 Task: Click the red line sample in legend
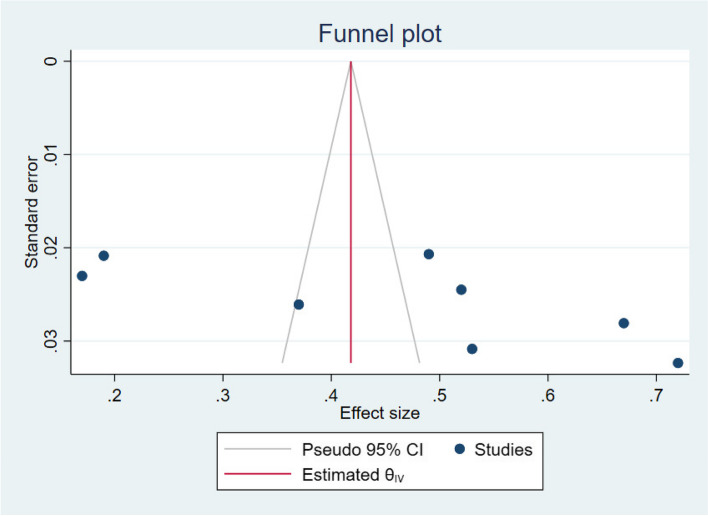[x=260, y=477]
